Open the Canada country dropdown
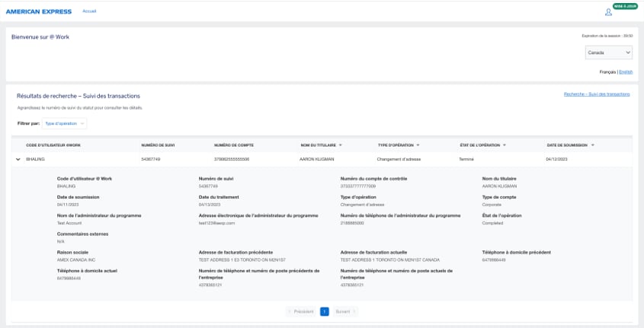The height and width of the screenshot is (328, 644). coord(608,53)
